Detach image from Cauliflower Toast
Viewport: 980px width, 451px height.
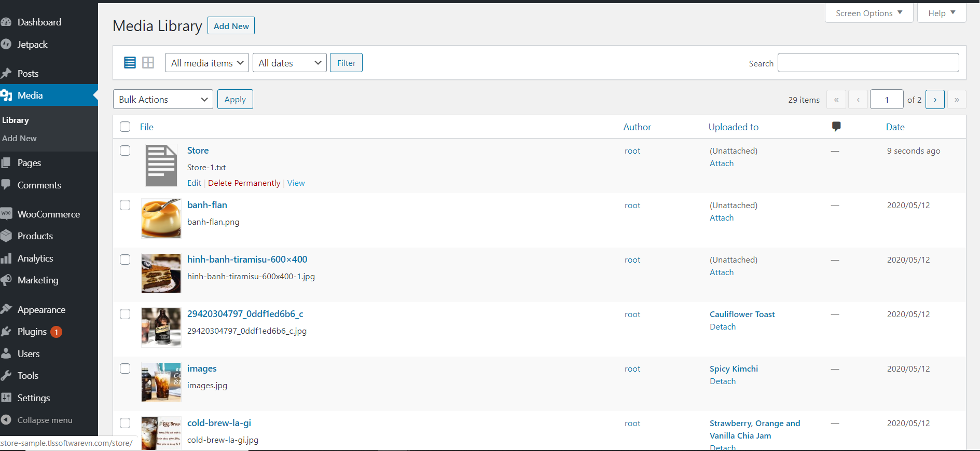click(x=723, y=327)
